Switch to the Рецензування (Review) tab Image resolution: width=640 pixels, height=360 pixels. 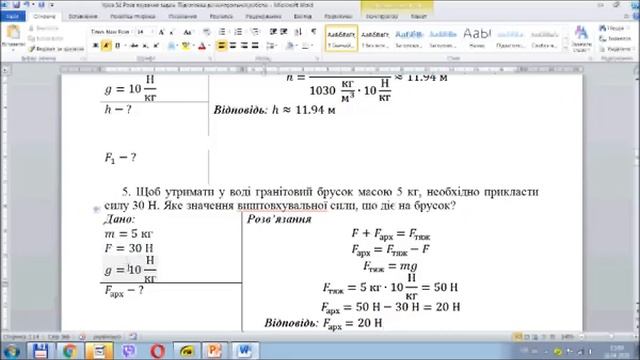point(263,16)
